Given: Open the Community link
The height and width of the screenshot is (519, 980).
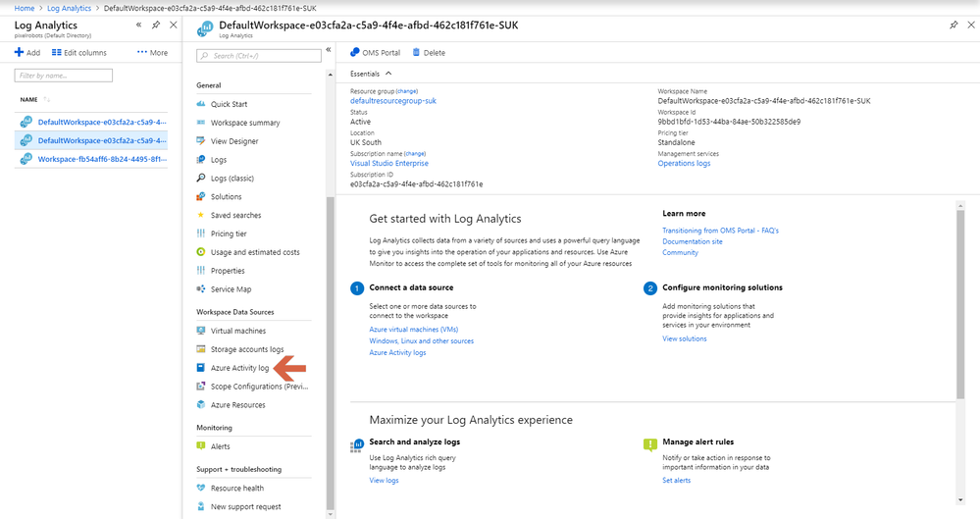Looking at the screenshot, I should click(680, 252).
